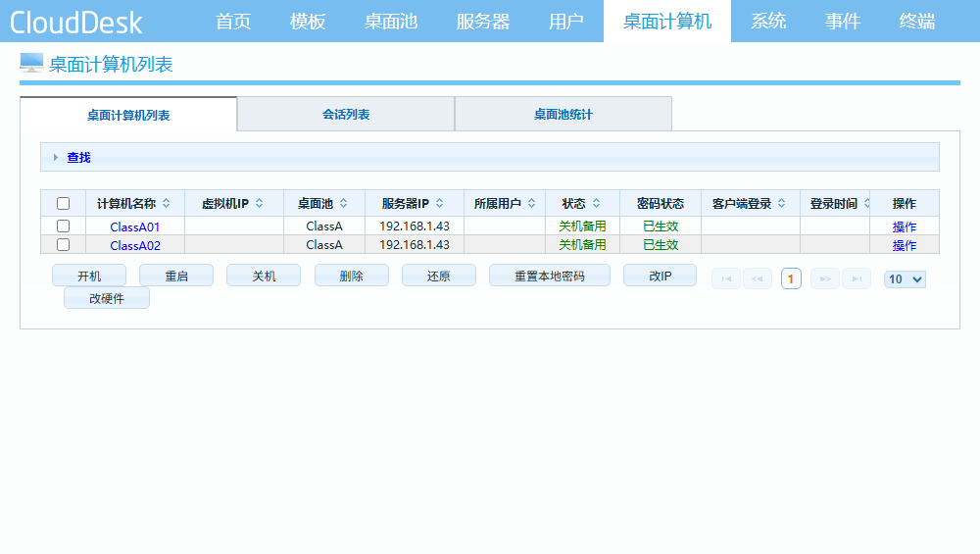Open 事件 in top navigation
Viewport: 980px width, 554px height.
[843, 22]
